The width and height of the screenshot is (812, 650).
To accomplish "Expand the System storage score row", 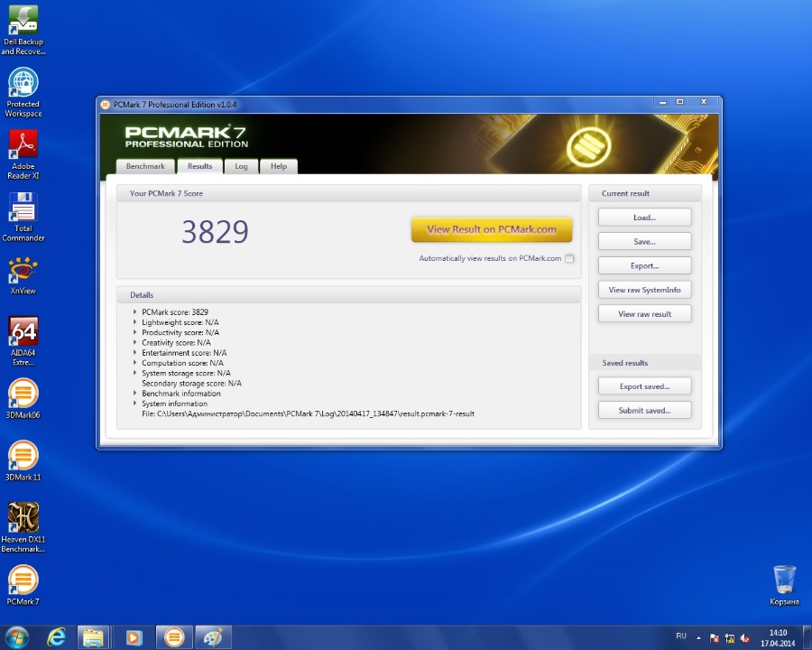I will coord(134,373).
